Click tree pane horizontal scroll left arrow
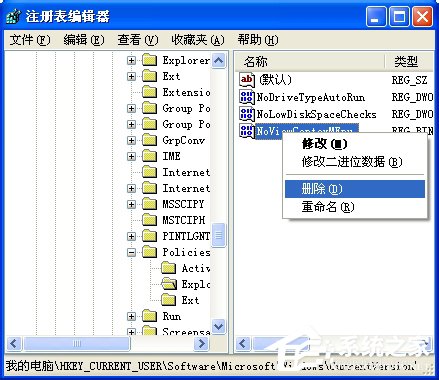 14,343
